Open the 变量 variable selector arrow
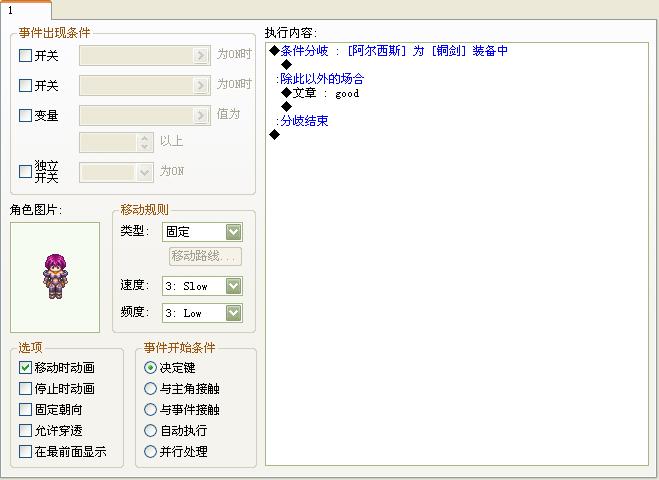Image resolution: width=659 pixels, height=480 pixels. pyautogui.click(x=201, y=115)
